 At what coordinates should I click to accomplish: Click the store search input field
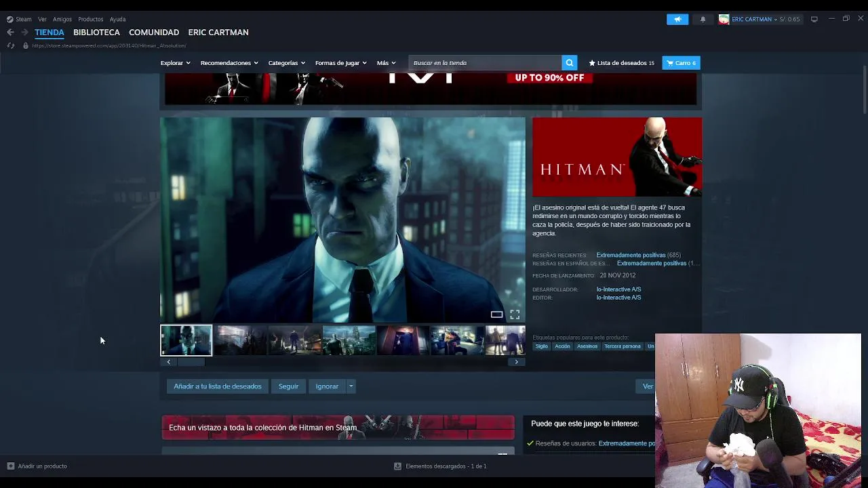pyautogui.click(x=485, y=63)
